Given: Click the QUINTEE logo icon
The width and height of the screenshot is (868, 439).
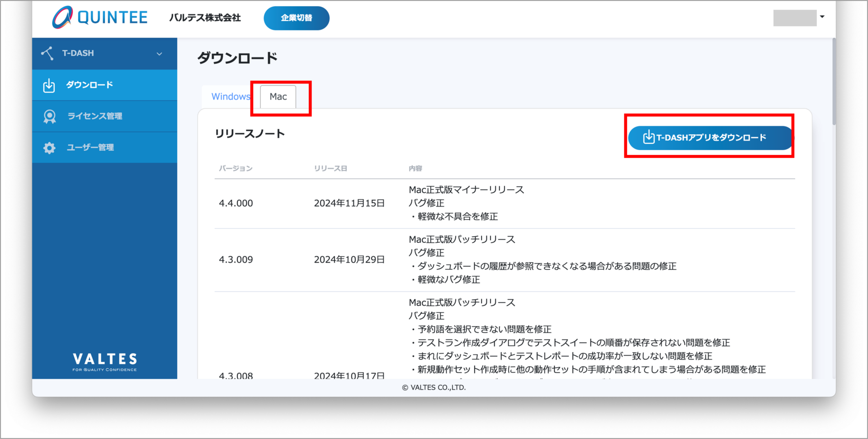Looking at the screenshot, I should [62, 18].
